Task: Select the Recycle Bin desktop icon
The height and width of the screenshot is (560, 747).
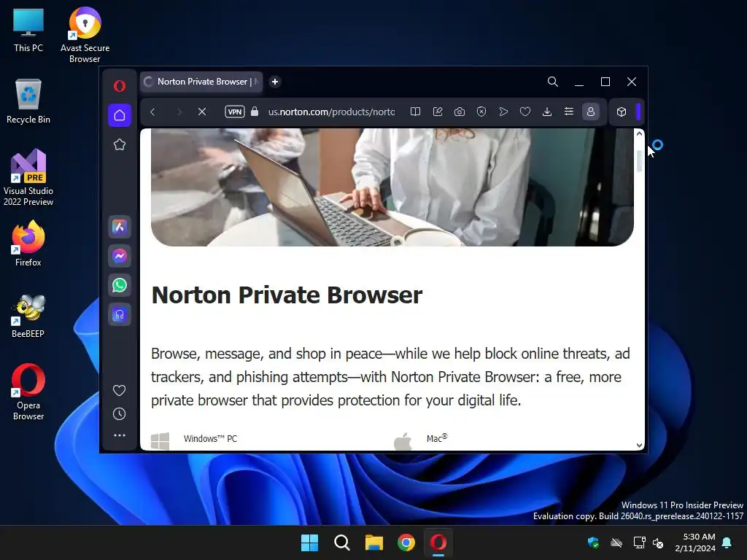Action: [x=28, y=101]
